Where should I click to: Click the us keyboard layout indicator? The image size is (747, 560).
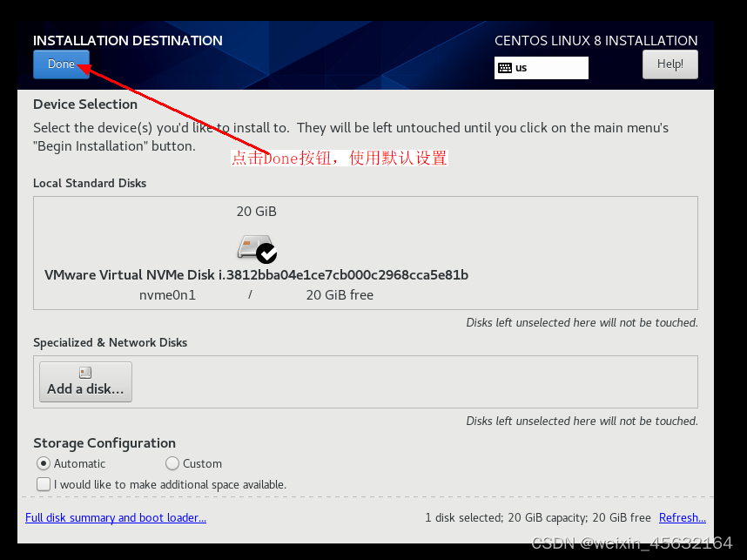pyautogui.click(x=542, y=68)
